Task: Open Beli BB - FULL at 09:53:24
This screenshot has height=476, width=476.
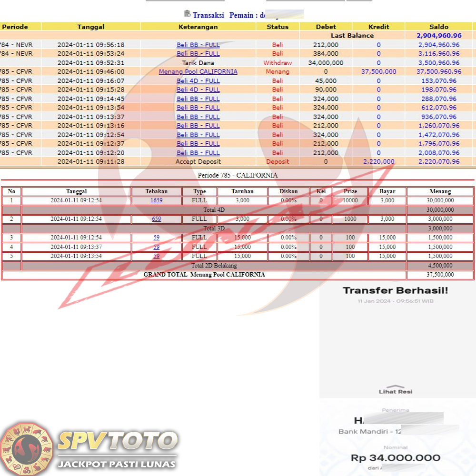Action: click(198, 54)
